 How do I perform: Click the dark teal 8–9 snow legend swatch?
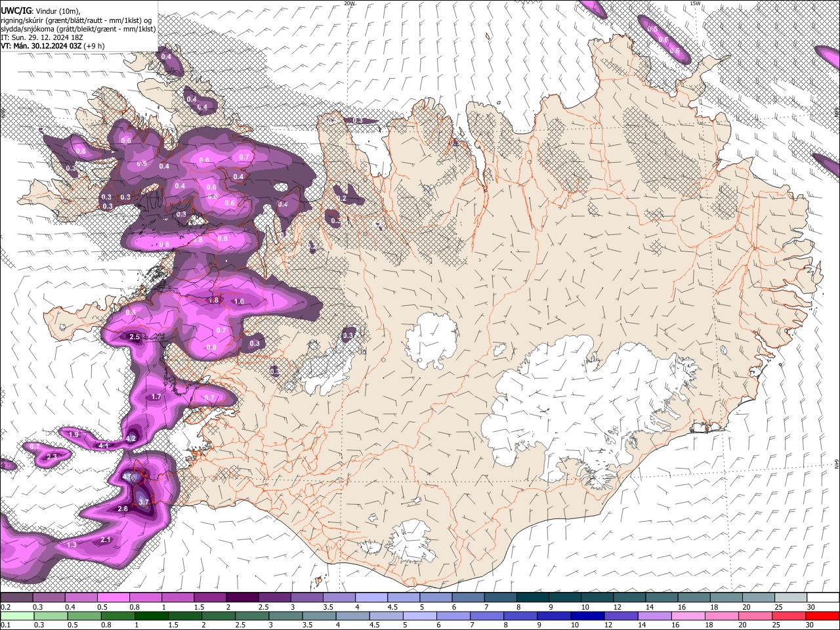click(532, 598)
